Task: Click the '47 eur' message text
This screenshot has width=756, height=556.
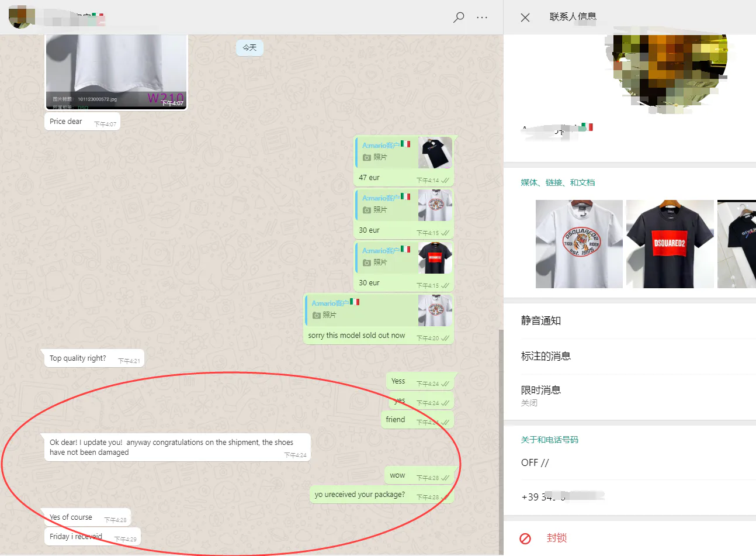Action: point(369,178)
